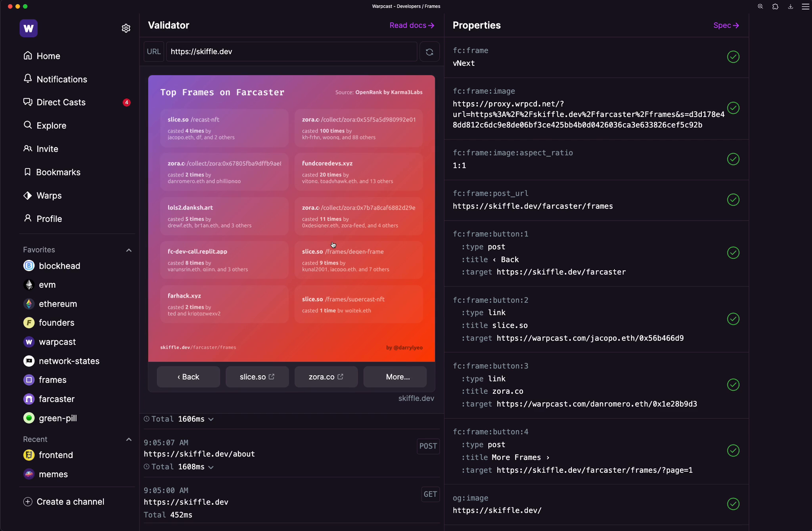This screenshot has height=531, width=812.
Task: Open settings gear in sidebar
Action: click(x=126, y=28)
